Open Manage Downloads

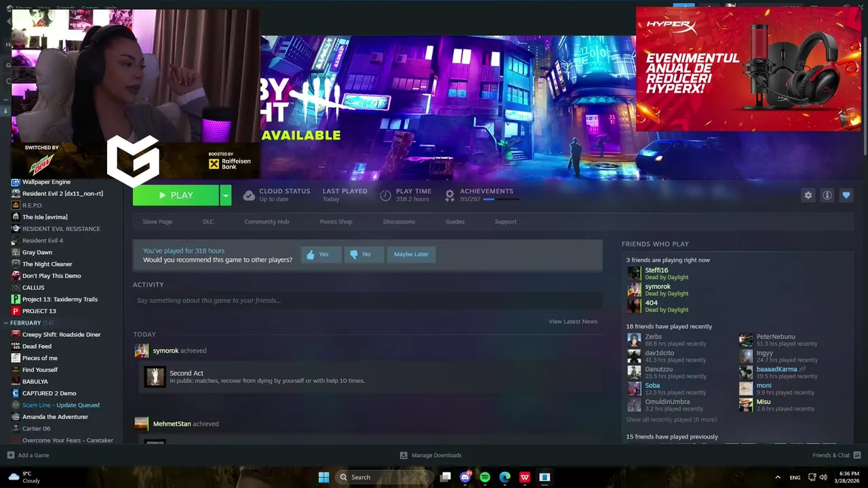tap(431, 455)
